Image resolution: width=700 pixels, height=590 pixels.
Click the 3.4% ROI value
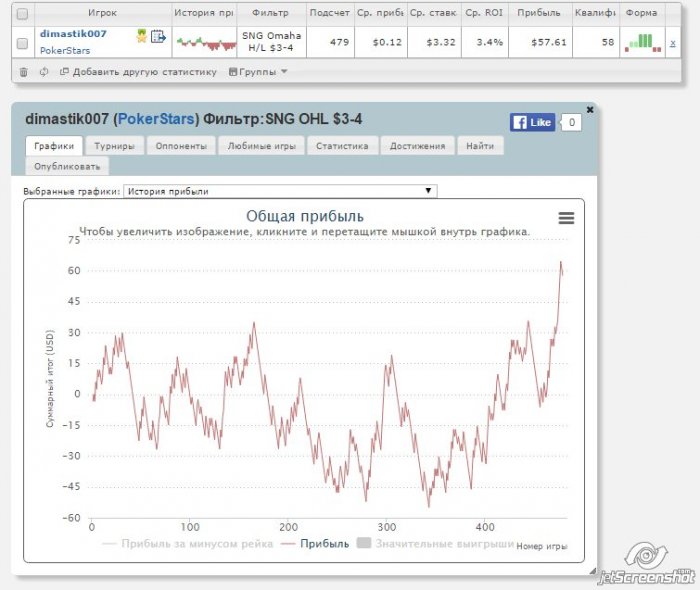click(x=490, y=42)
